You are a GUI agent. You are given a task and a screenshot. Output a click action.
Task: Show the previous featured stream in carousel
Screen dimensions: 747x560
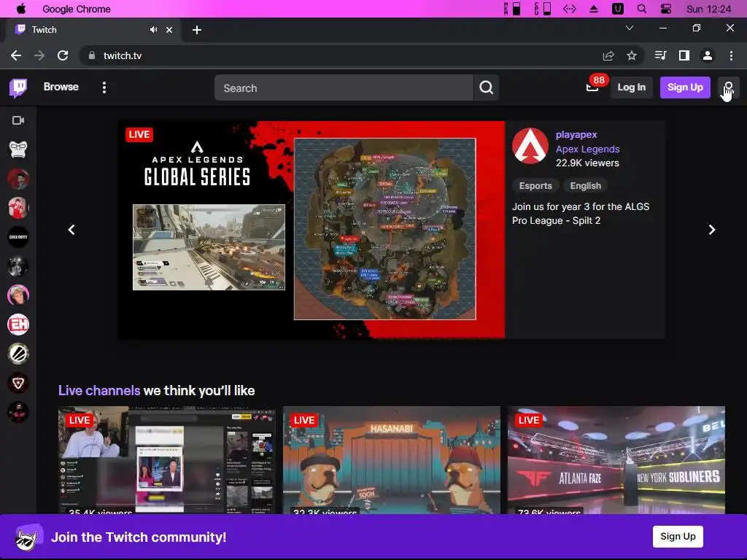pos(71,230)
